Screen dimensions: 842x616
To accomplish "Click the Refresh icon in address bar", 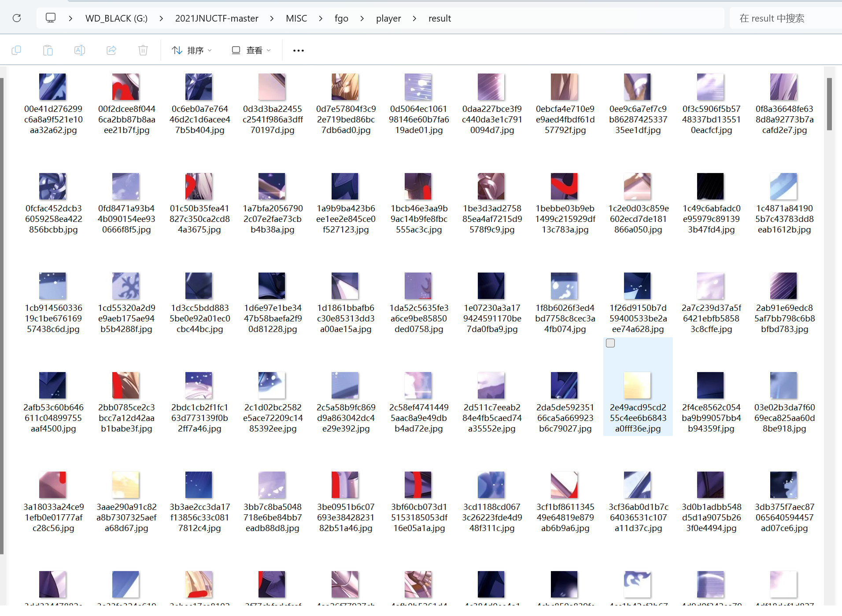I will coord(17,18).
